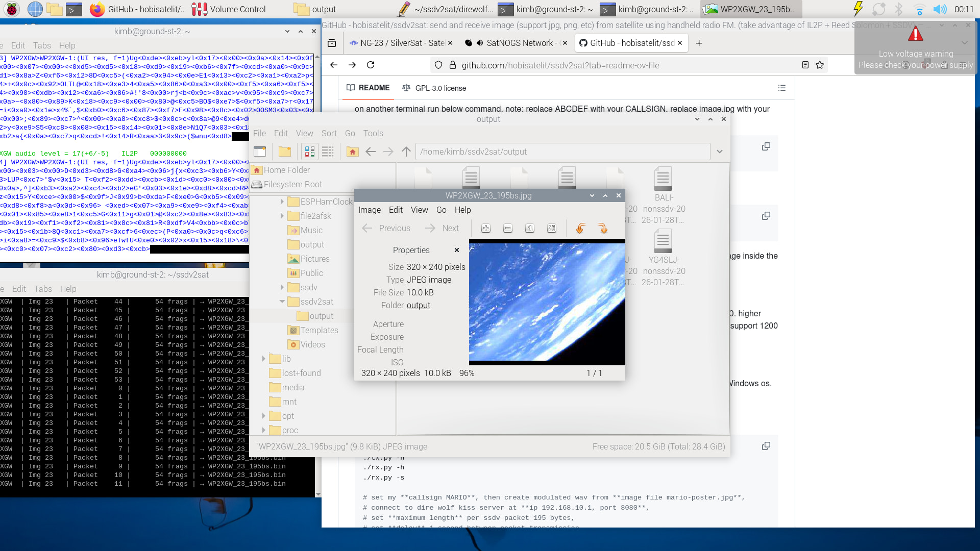The width and height of the screenshot is (980, 551).
Task: Open the Image menu in viewer
Action: (369, 210)
